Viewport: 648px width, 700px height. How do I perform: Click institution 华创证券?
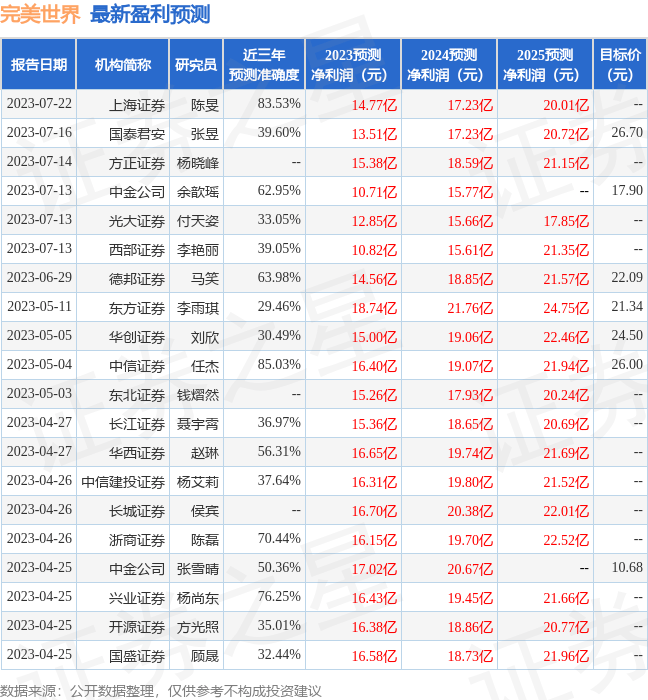point(137,337)
